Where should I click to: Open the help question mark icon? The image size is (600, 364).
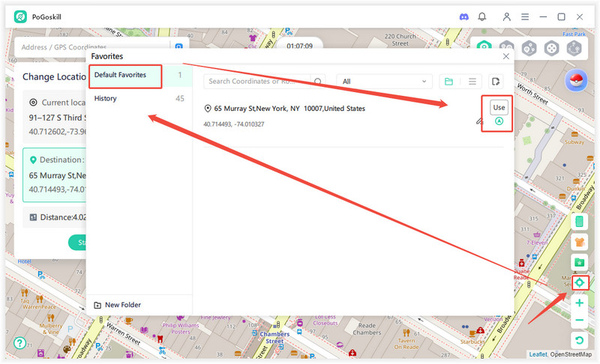[x=19, y=342]
